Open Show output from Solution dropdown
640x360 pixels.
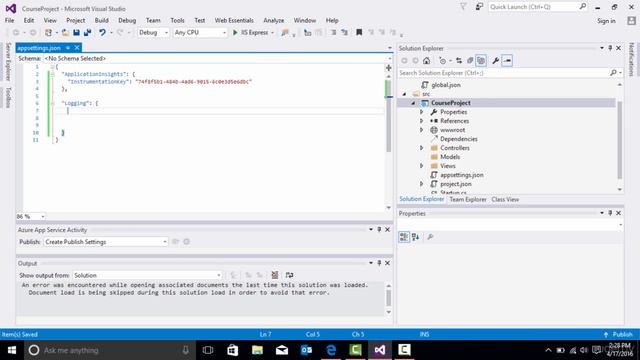147,275
